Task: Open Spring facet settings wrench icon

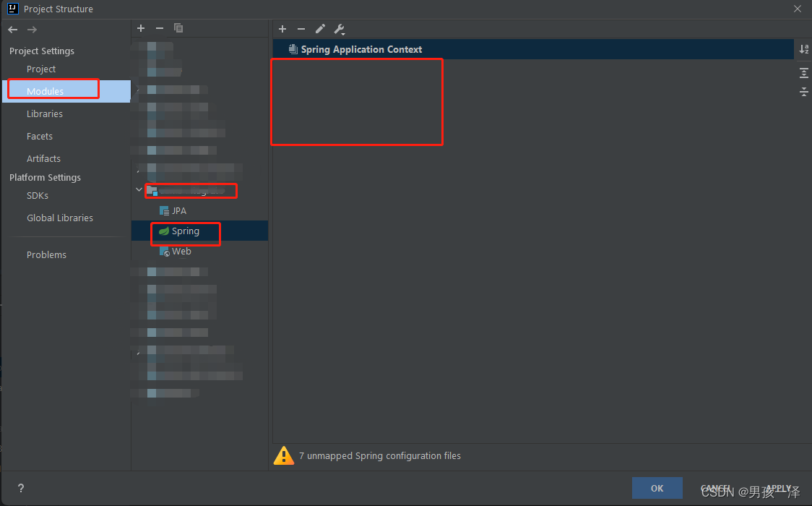Action: tap(340, 30)
